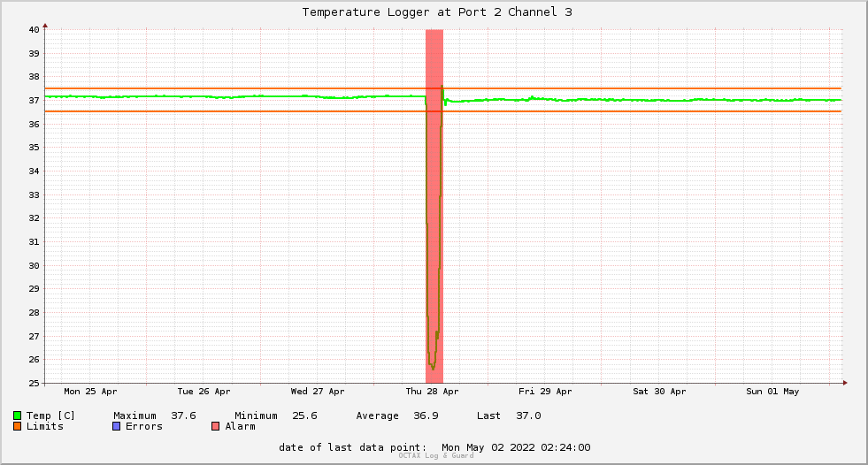Click the 'Tue 26 Apr' x-axis label
Viewport: 868px width, 465px height.
[204, 392]
